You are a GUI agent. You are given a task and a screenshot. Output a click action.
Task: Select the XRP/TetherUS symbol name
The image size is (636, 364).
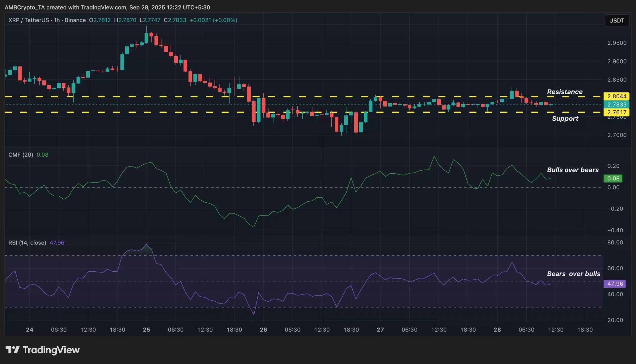pos(28,20)
